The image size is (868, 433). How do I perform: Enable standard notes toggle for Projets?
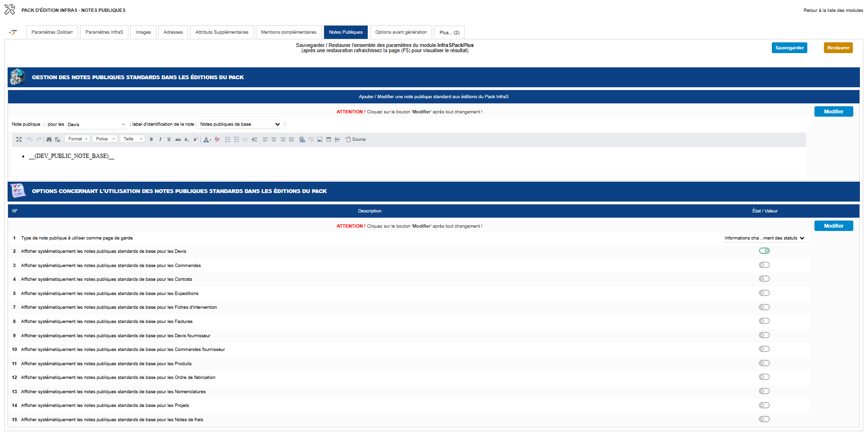tap(764, 405)
